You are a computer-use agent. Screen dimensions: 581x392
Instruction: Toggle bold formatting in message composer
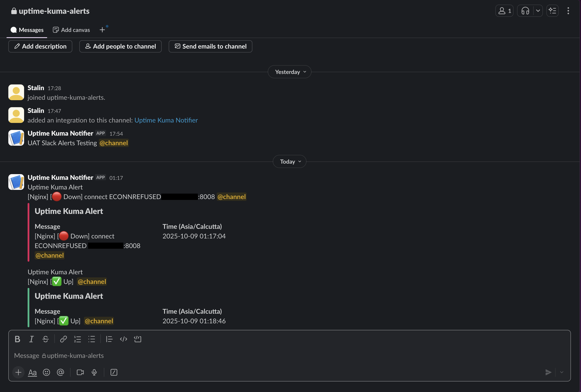18,339
